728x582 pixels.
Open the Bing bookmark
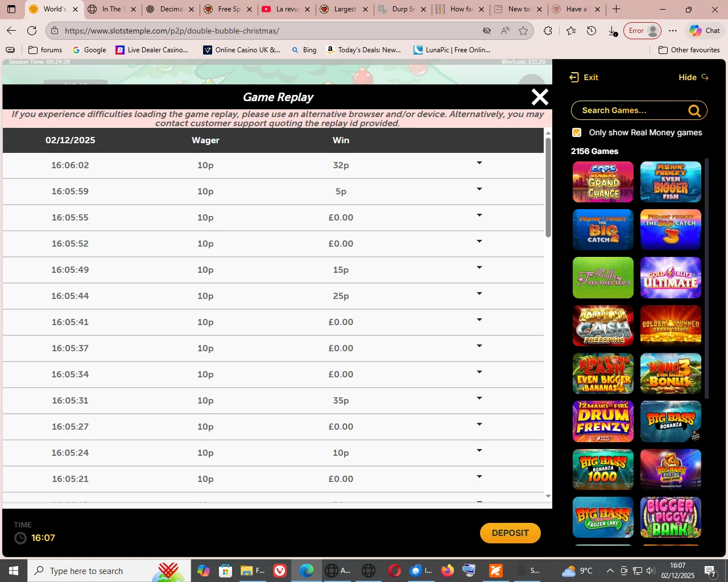[304, 50]
